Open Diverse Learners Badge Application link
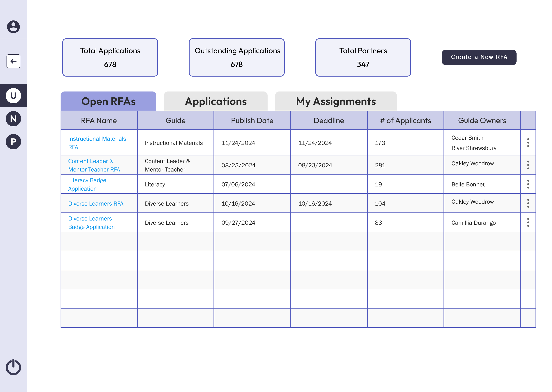Screen dimensions: 552x392 point(91,223)
